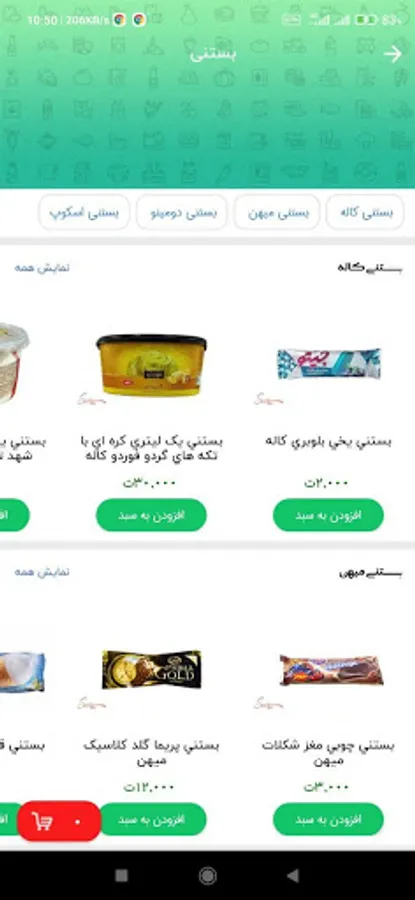The height and width of the screenshot is (900, 415).
Task: Open the yellow one-liter tub image
Action: (152, 364)
